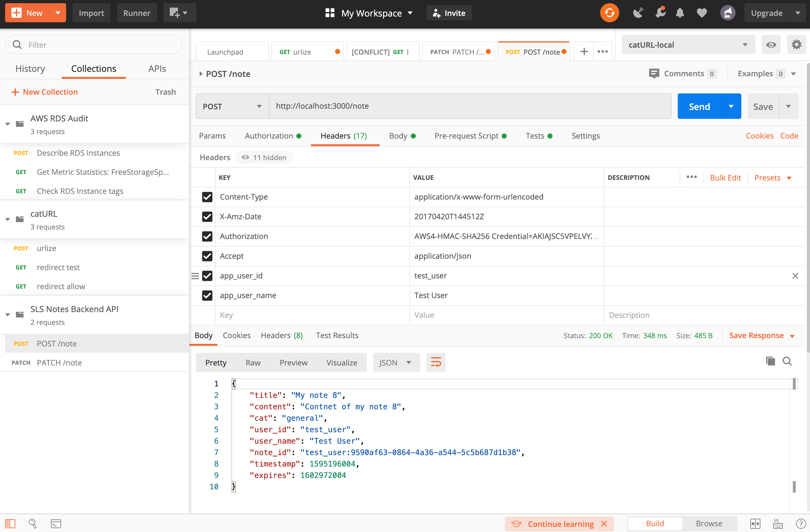Click the blue Send button
The height and width of the screenshot is (532, 810).
coord(699,106)
